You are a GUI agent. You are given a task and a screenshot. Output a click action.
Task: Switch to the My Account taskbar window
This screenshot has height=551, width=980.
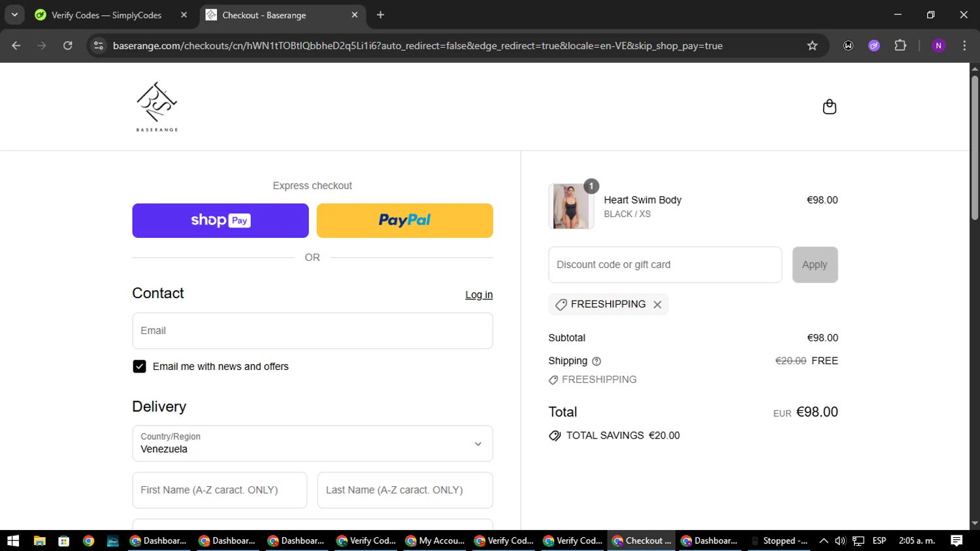[435, 541]
